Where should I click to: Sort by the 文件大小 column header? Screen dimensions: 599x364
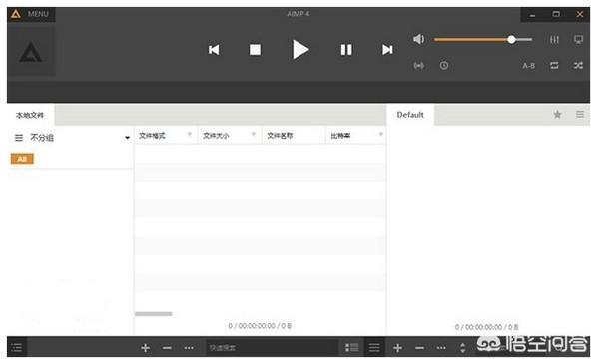pyautogui.click(x=216, y=136)
